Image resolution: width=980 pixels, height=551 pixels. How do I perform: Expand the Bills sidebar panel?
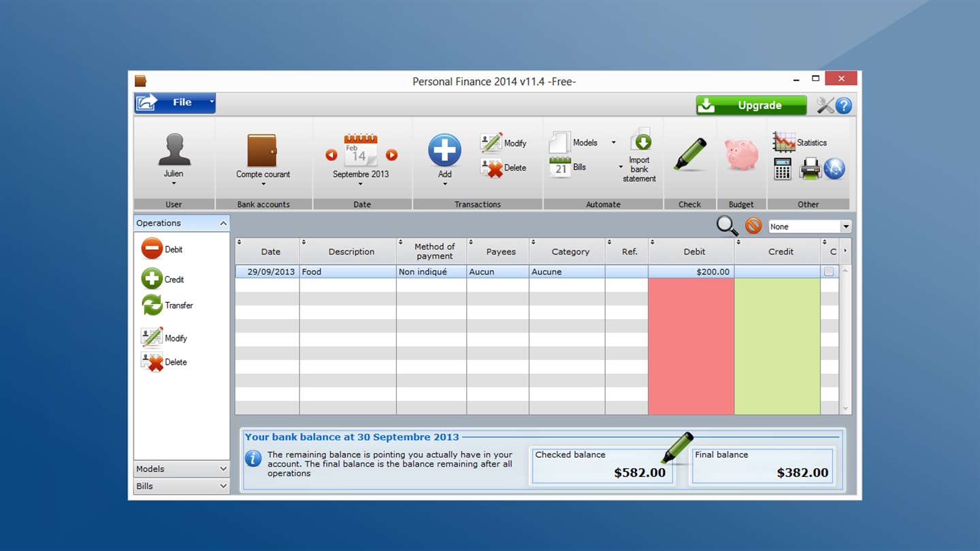182,486
